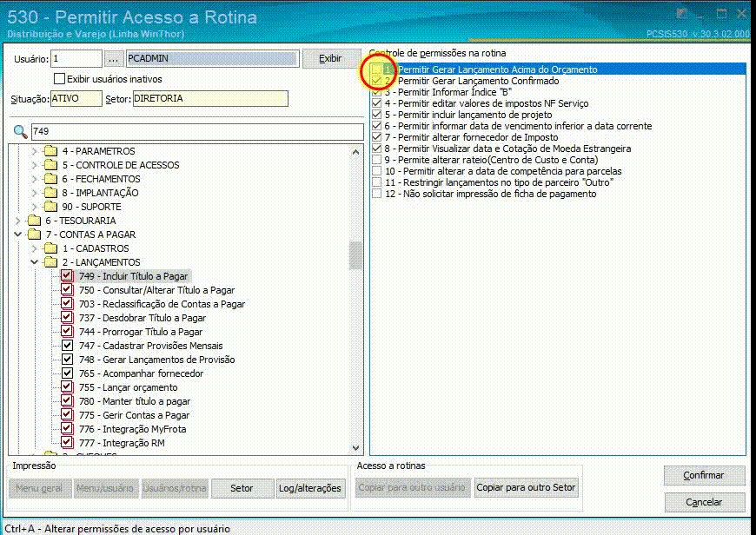The height and width of the screenshot is (535, 756).
Task: Toggle checkbox for 747 - Cadastrar Provisões Mensais
Action: click(67, 346)
